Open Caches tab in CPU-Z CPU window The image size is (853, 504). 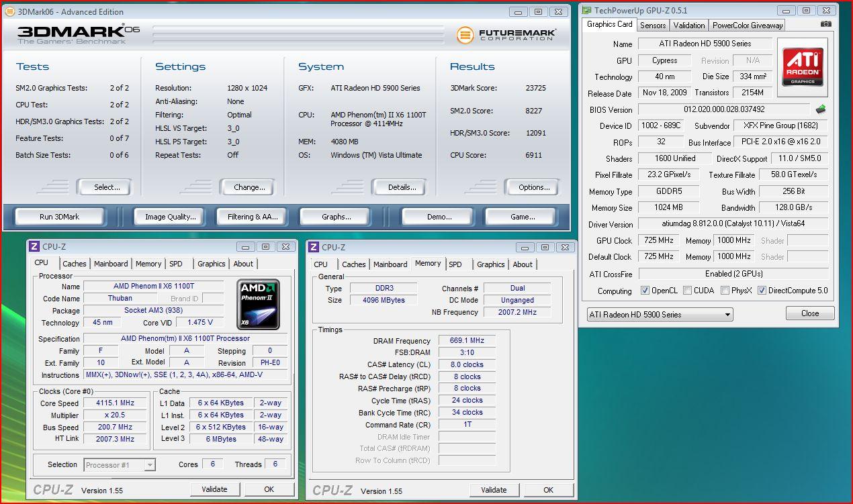(75, 264)
